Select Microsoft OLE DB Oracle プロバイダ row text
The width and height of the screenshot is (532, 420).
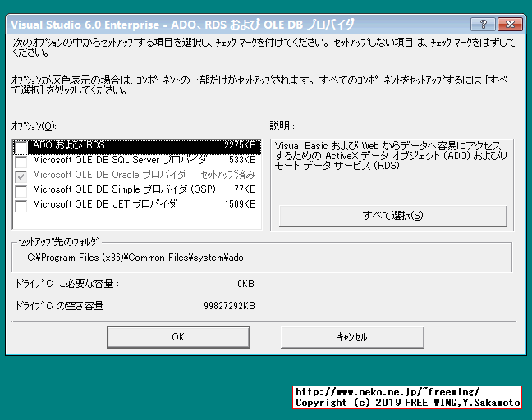pos(109,175)
